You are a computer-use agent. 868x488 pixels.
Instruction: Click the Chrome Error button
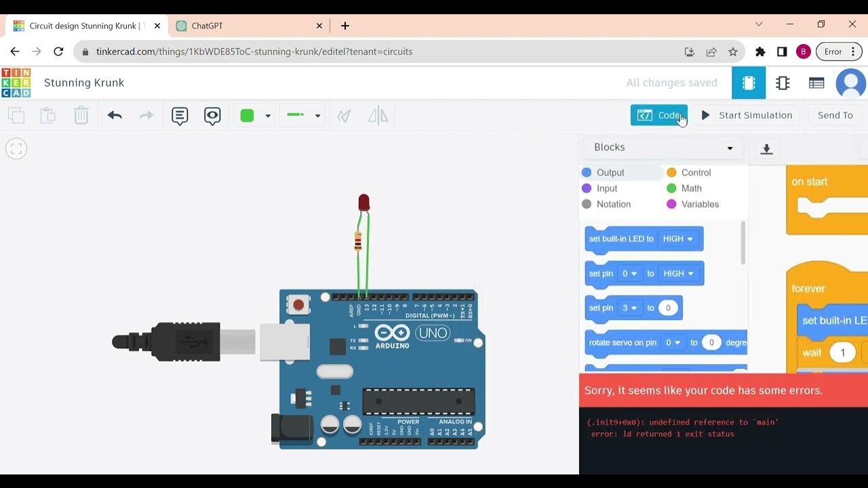point(839,52)
